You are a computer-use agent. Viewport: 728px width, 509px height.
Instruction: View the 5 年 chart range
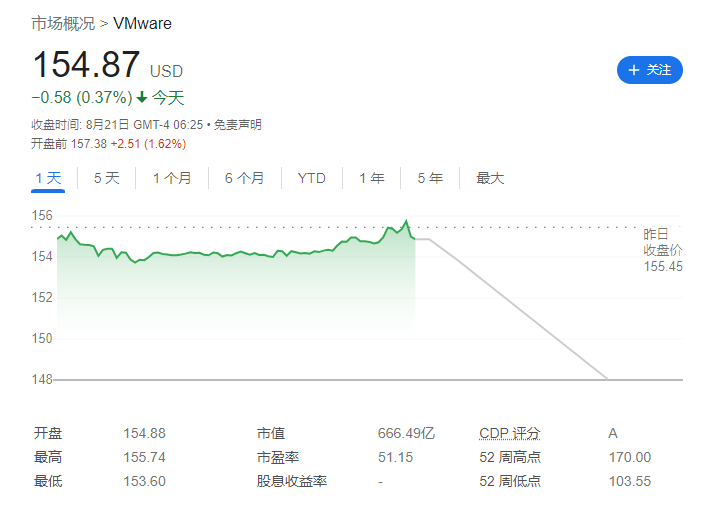430,178
